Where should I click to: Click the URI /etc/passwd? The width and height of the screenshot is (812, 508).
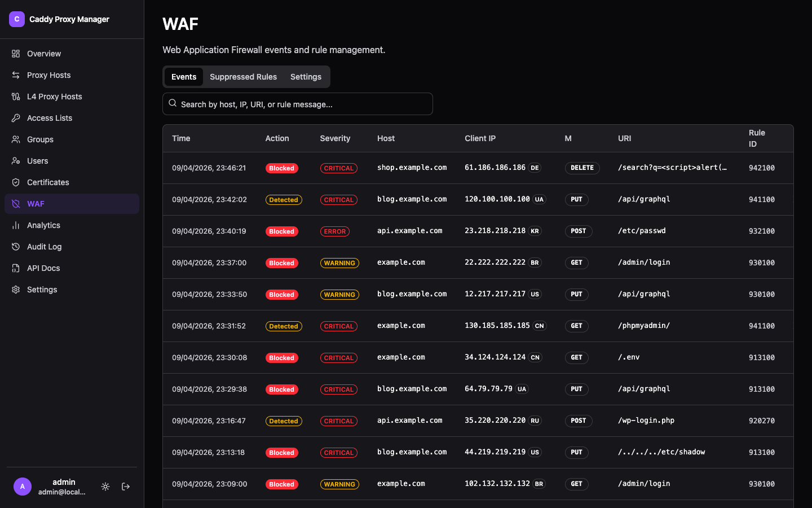[642, 231]
